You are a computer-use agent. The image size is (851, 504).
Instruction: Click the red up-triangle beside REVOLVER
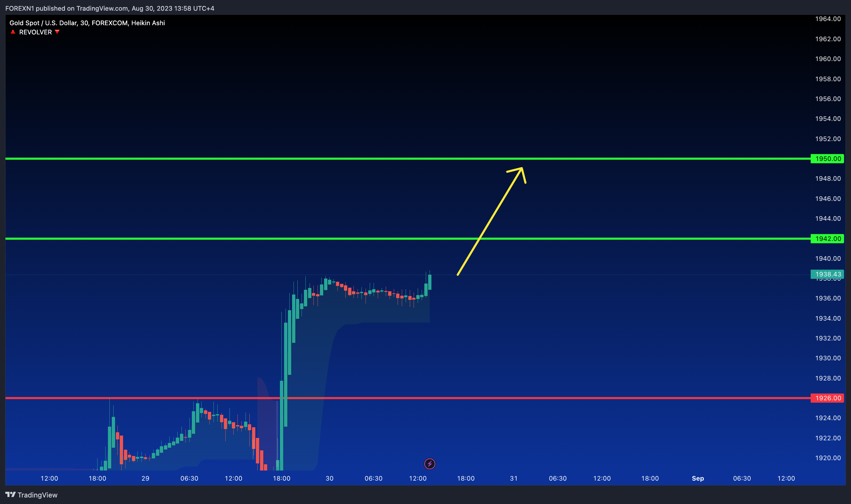pyautogui.click(x=13, y=32)
